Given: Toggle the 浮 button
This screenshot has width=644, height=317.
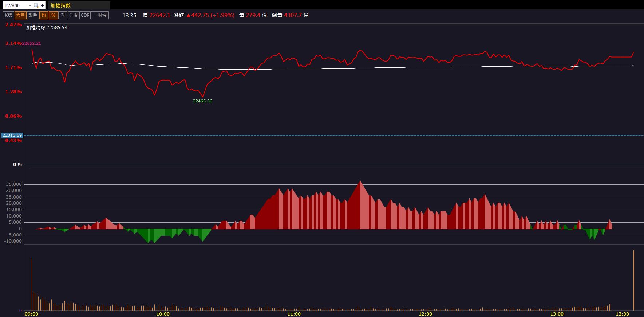Looking at the screenshot, I should [x=63, y=15].
